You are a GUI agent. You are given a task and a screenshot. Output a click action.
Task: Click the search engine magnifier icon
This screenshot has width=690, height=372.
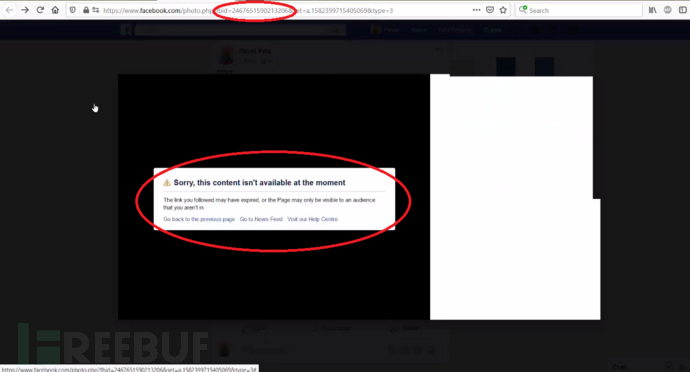[522, 10]
